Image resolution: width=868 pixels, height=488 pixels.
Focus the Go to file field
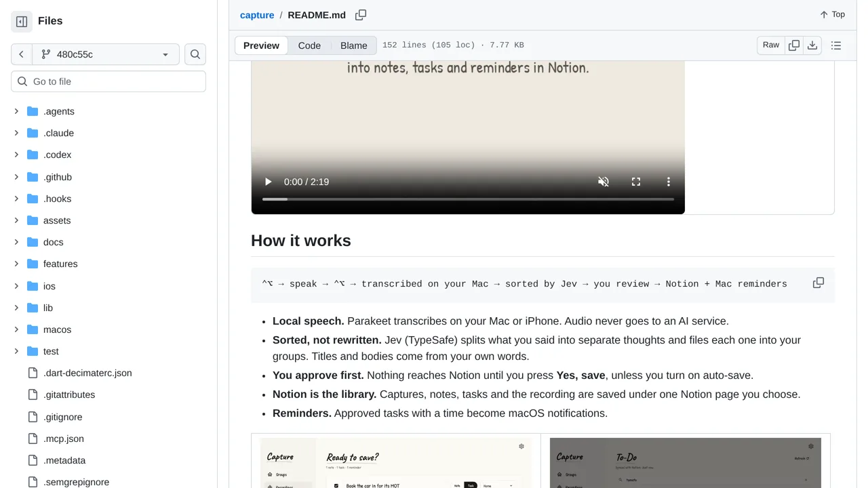[x=108, y=81]
